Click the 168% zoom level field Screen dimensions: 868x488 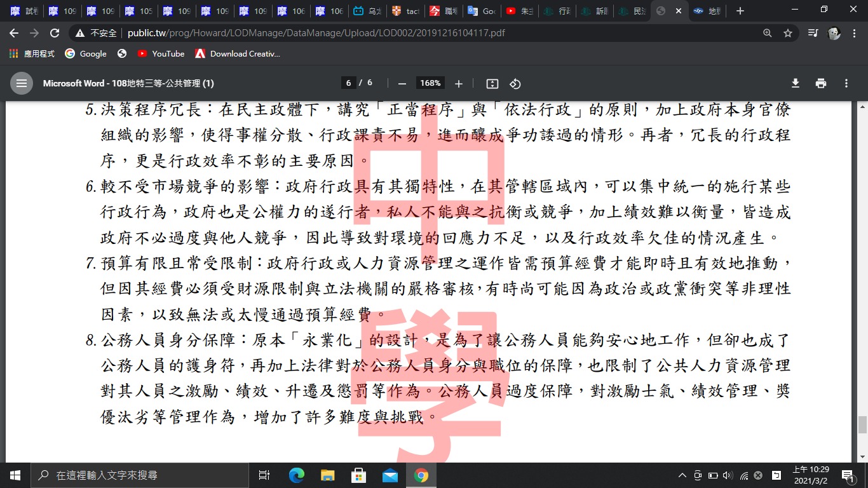click(x=430, y=83)
